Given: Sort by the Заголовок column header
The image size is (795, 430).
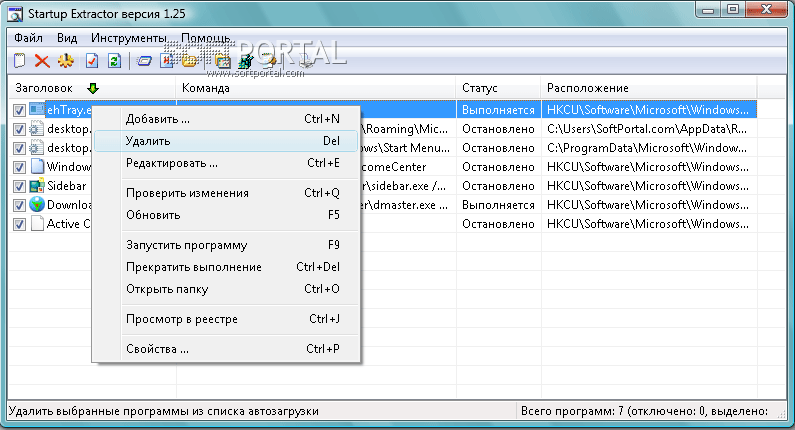Looking at the screenshot, I should 92,88.
